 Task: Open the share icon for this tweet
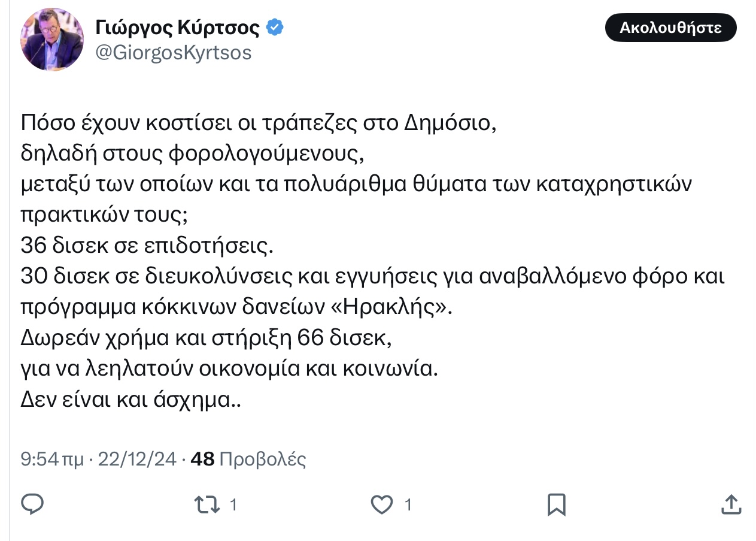tap(731, 504)
